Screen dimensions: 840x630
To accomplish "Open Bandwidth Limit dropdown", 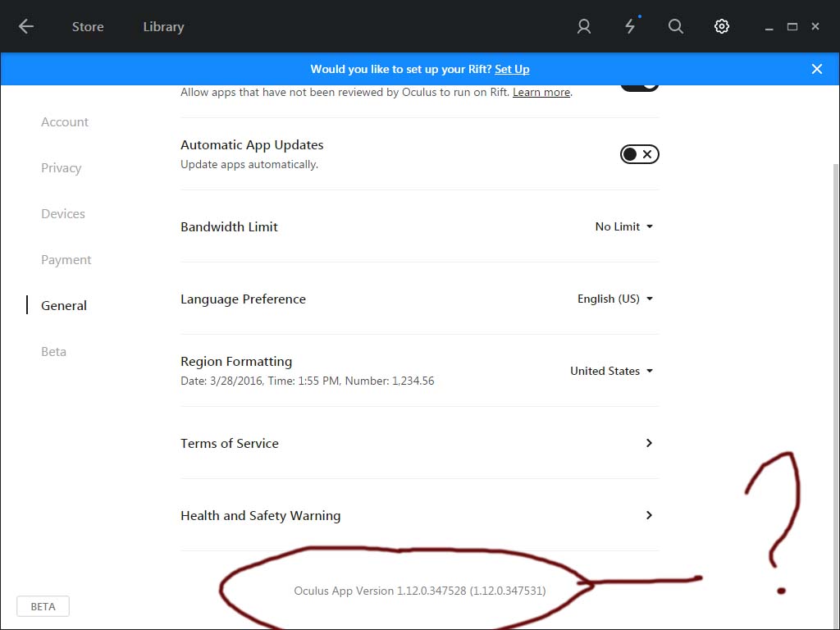I will [623, 226].
